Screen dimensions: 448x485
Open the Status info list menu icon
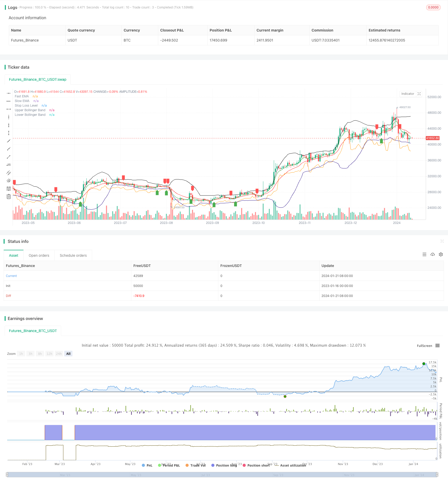point(424,254)
